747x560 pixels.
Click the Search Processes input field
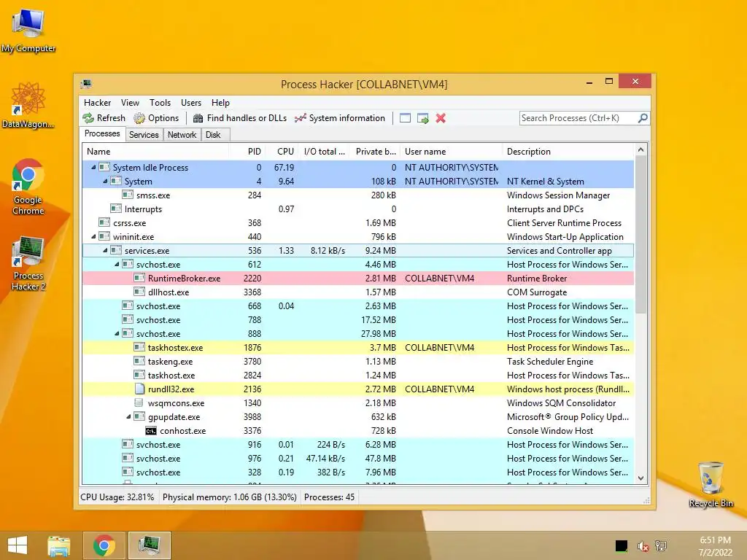point(578,118)
